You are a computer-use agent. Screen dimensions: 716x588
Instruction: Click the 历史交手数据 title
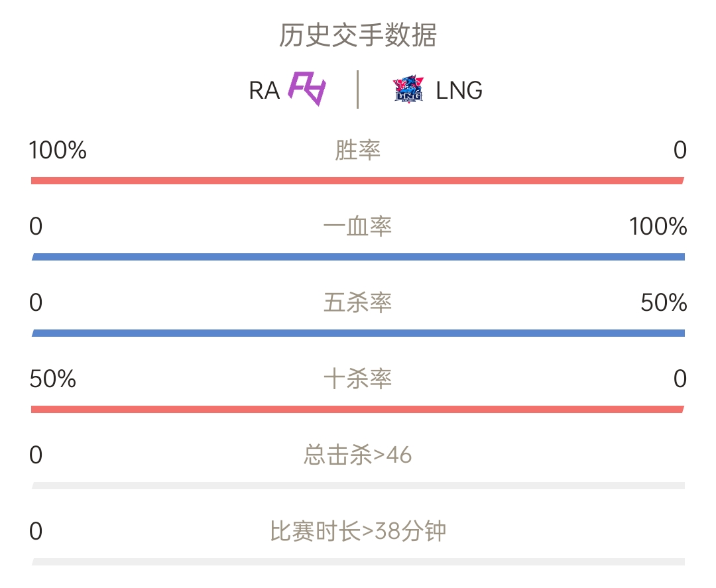coord(357,36)
